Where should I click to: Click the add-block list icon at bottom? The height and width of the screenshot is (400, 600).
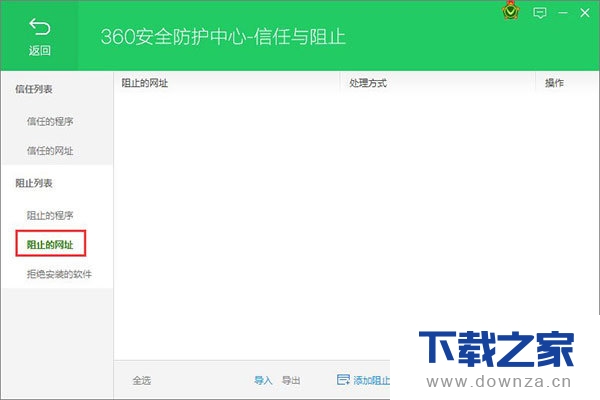coord(343,380)
